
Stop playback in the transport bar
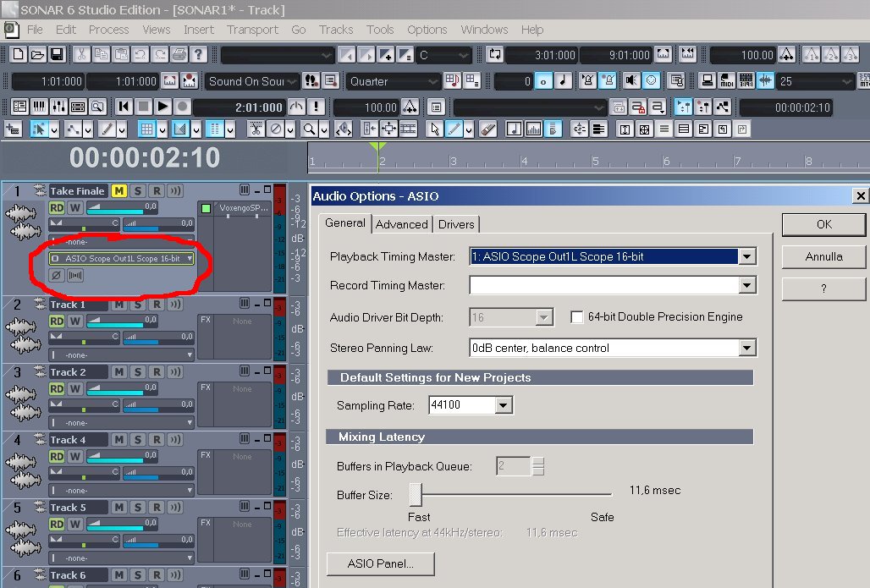click(143, 107)
